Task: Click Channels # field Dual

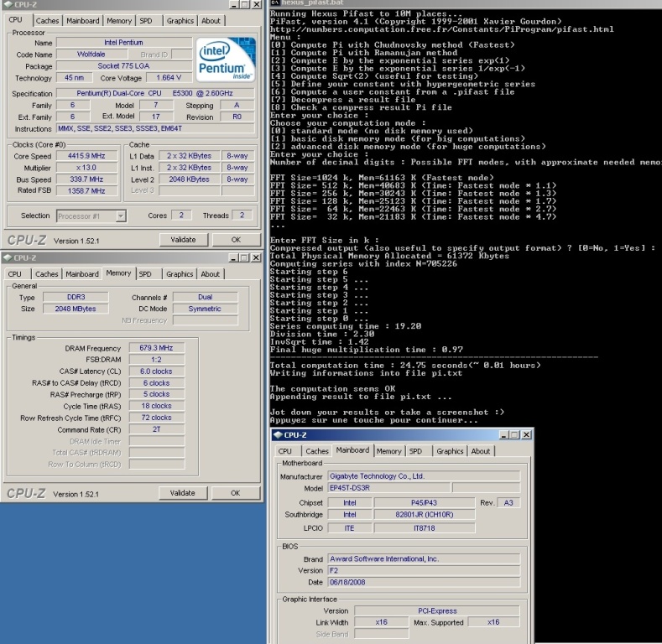Action: 206,297
